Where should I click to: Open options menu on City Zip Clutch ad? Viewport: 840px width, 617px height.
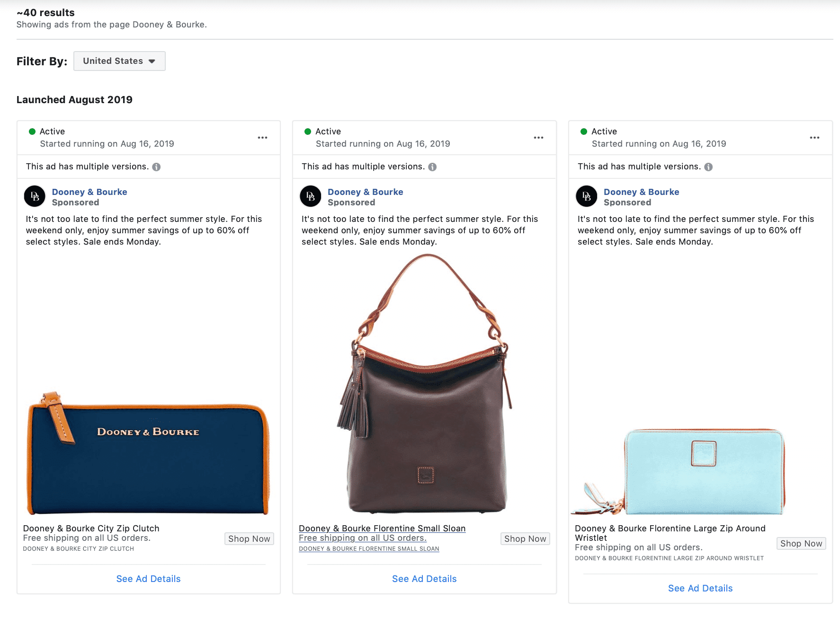(262, 138)
